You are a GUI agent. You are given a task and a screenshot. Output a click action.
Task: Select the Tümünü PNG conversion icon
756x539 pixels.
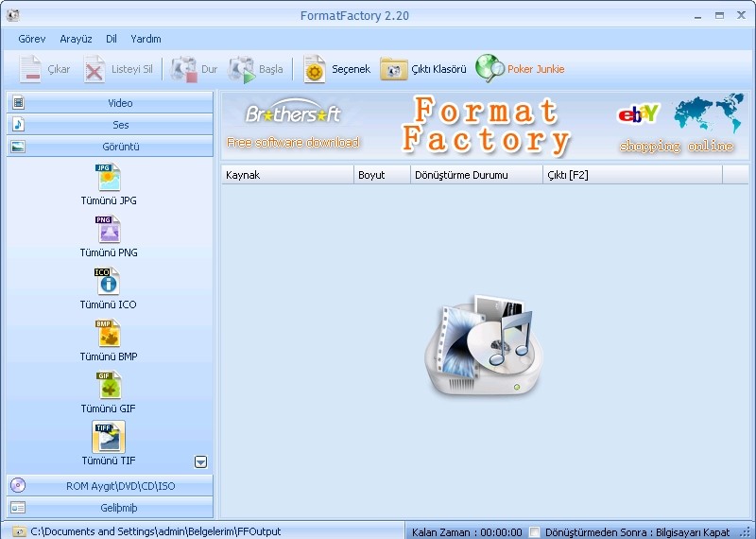tap(108, 229)
